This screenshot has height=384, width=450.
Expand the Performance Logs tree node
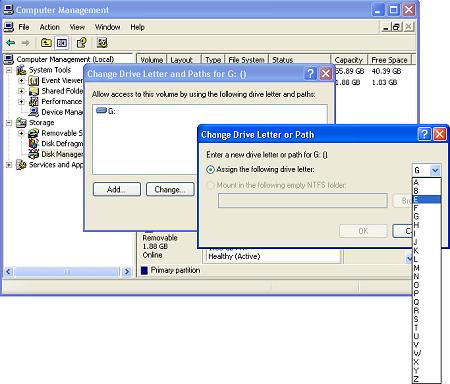pos(22,101)
